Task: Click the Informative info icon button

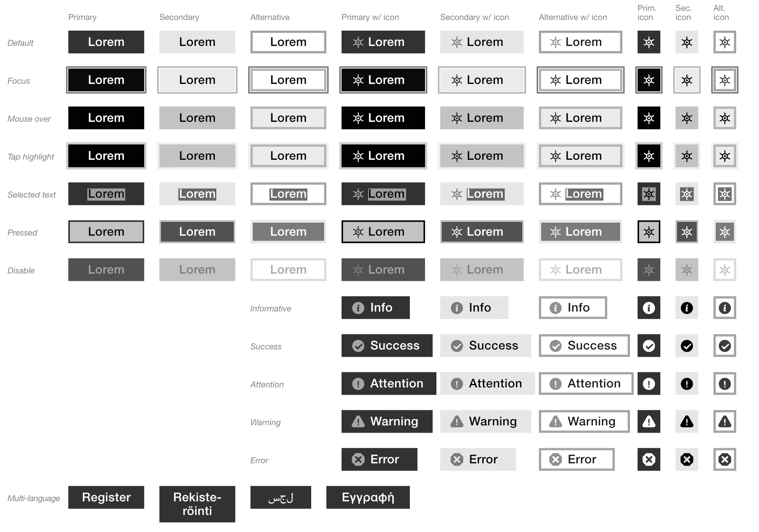Action: (x=647, y=308)
